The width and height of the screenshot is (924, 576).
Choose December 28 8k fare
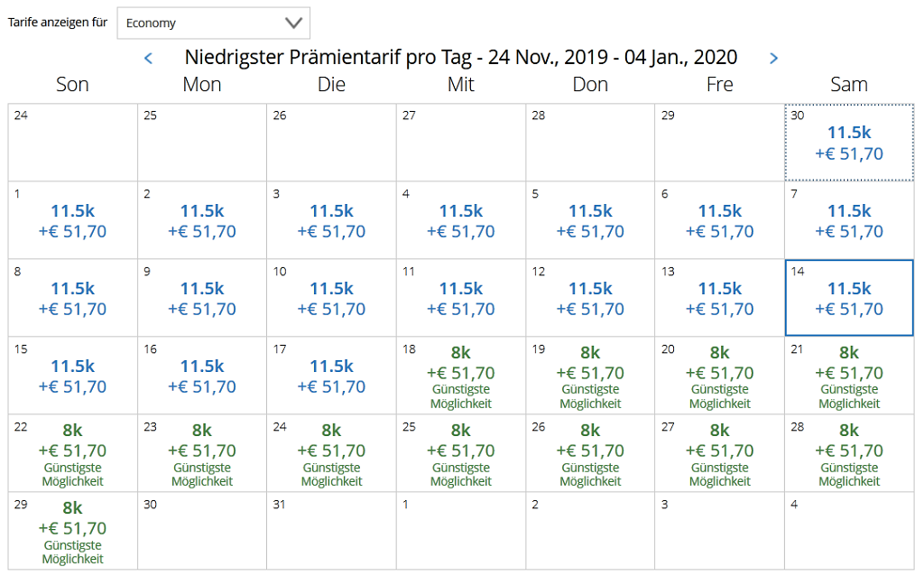click(x=849, y=454)
